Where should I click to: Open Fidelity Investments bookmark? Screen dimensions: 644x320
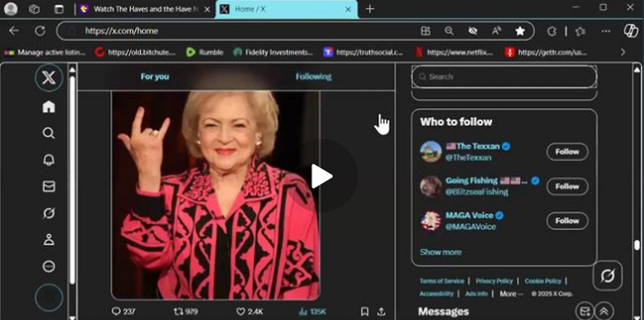point(273,52)
